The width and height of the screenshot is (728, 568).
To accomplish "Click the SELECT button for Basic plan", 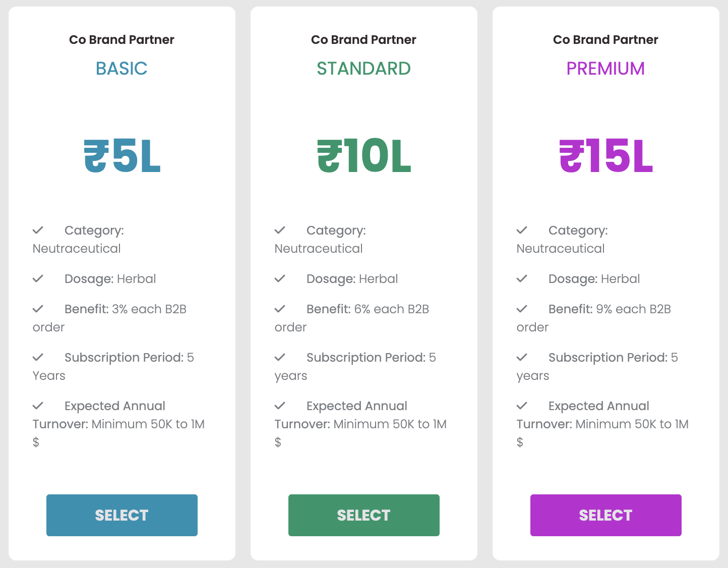I will coord(122,515).
